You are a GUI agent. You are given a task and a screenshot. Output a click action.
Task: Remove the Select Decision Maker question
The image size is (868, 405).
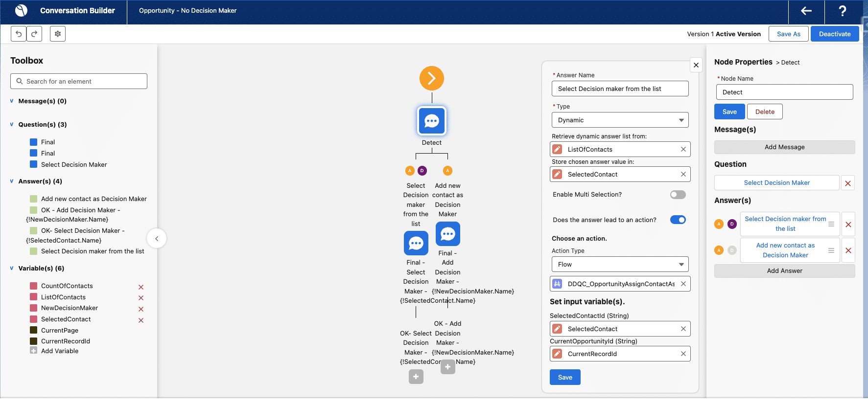coord(848,183)
